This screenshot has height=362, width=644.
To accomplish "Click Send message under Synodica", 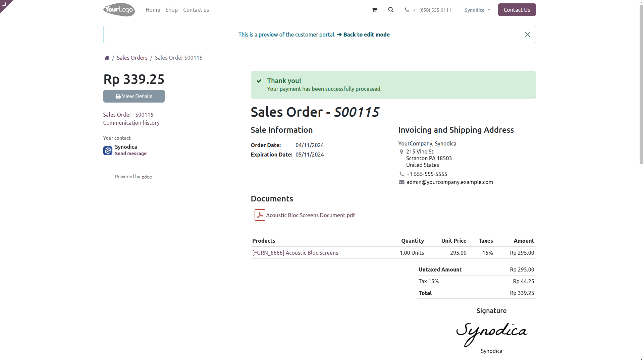I will (131, 154).
